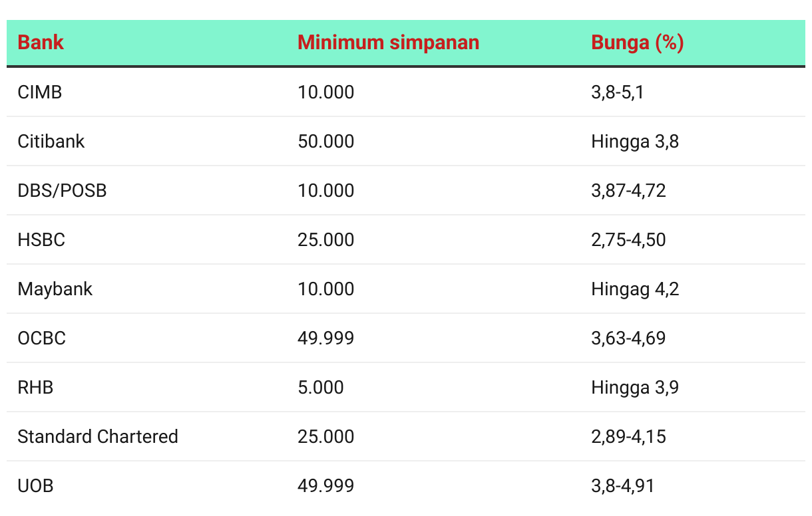The image size is (812, 516).
Task: Click the Bank column header
Action: [41, 43]
